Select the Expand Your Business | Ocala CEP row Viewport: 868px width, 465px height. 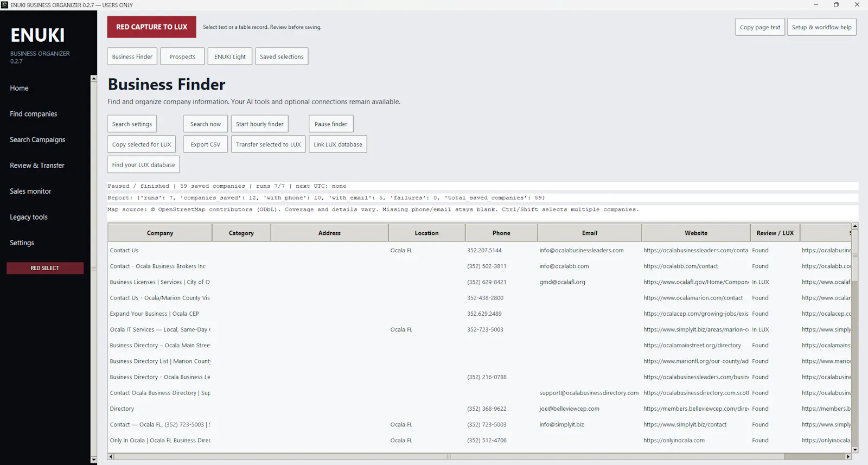[480, 314]
